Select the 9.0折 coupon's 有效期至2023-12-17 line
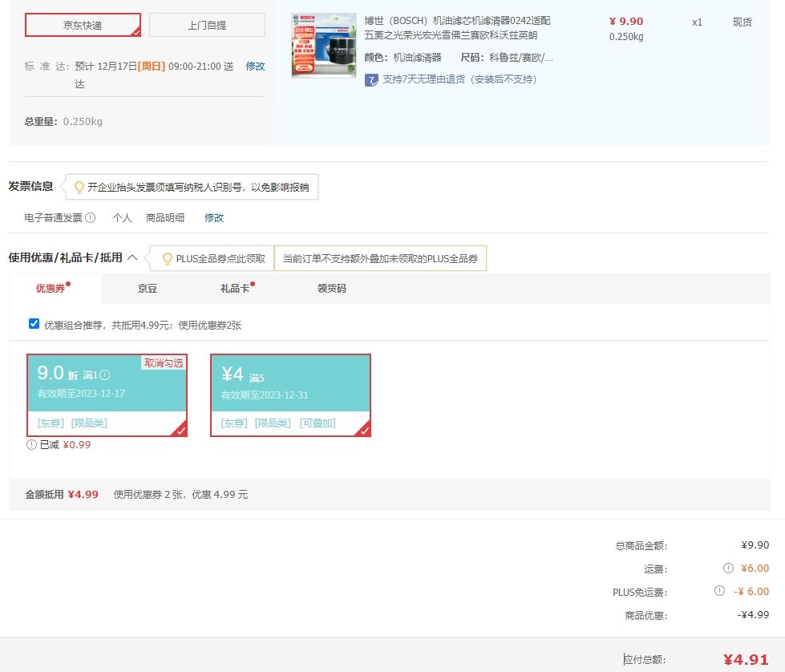785x672 pixels. pos(81,394)
